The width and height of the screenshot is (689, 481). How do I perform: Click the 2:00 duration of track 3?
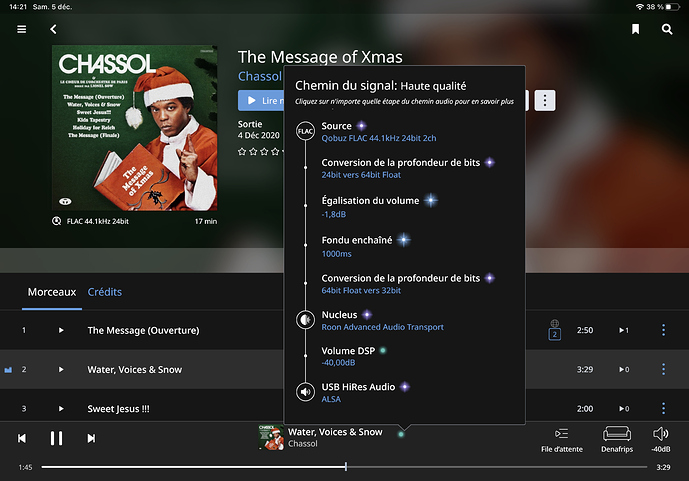[x=585, y=409]
